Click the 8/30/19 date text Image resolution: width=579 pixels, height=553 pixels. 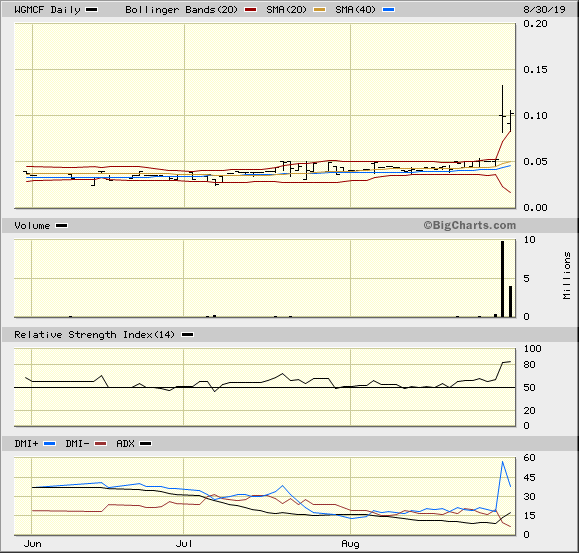(x=544, y=10)
